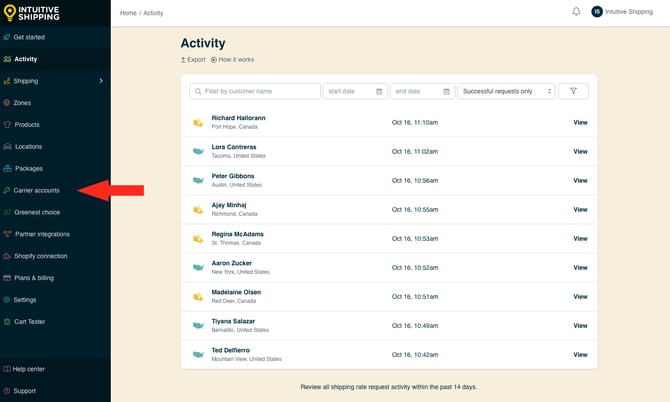The image size is (670, 402).
Task: Click the US map icon for Tiyana Salazar
Action: (198, 326)
